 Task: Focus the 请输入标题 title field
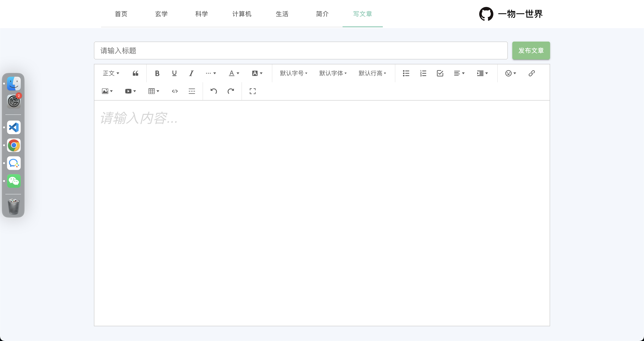point(301,51)
